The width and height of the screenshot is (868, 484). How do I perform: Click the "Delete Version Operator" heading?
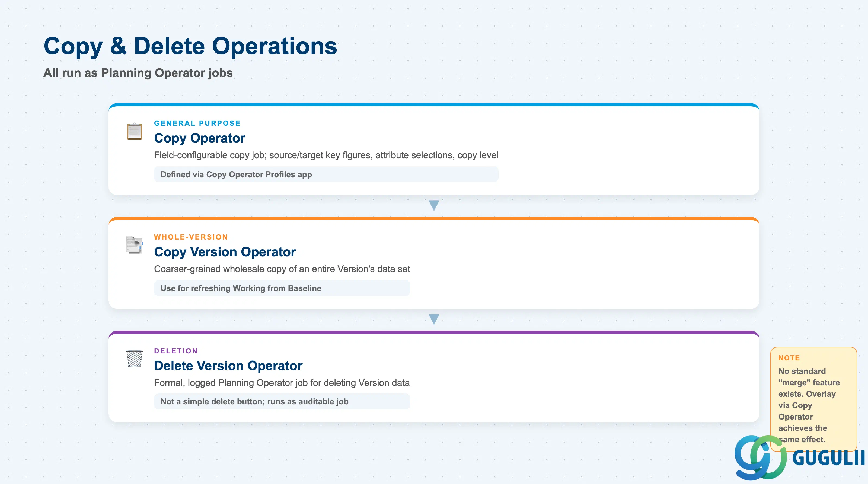(228, 366)
